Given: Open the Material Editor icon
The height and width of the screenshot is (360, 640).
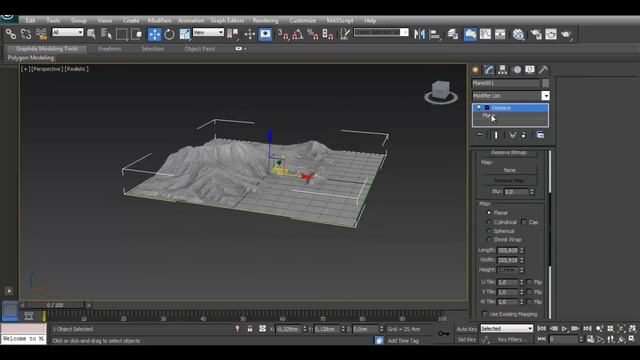Looking at the screenshot, I should [518, 34].
